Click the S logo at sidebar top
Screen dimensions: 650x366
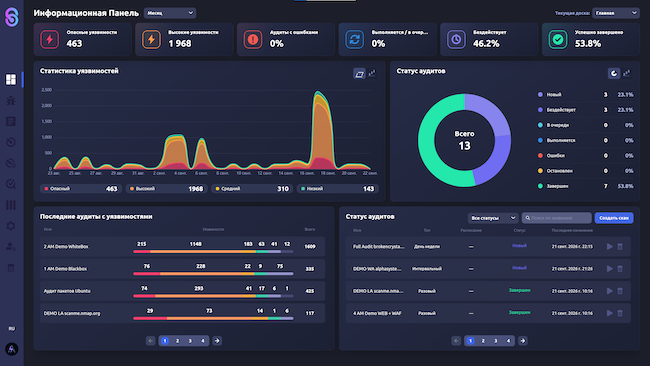(12, 17)
